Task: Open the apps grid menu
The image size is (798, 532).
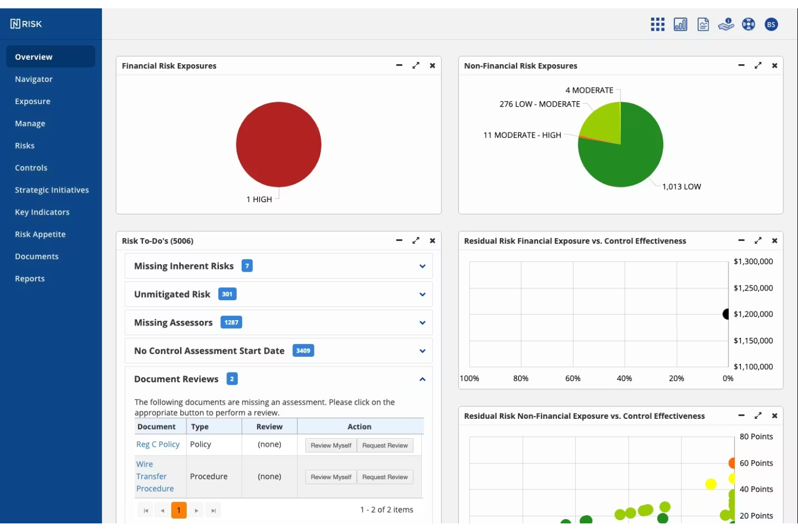Action: pos(657,24)
